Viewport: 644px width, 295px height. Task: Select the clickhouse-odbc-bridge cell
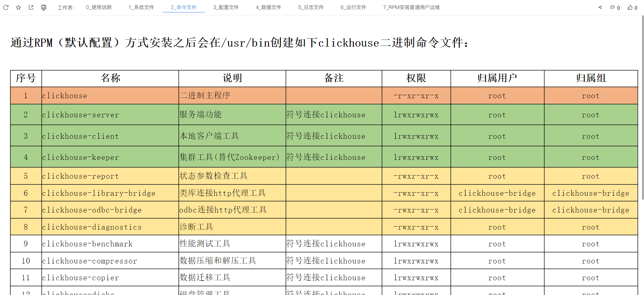click(x=110, y=210)
